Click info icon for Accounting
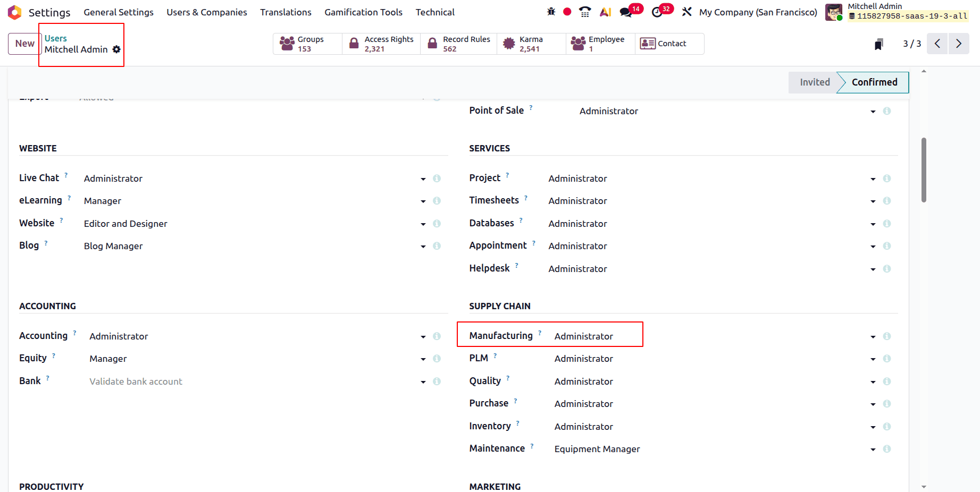Screen dimensions: 980x492 437,336
